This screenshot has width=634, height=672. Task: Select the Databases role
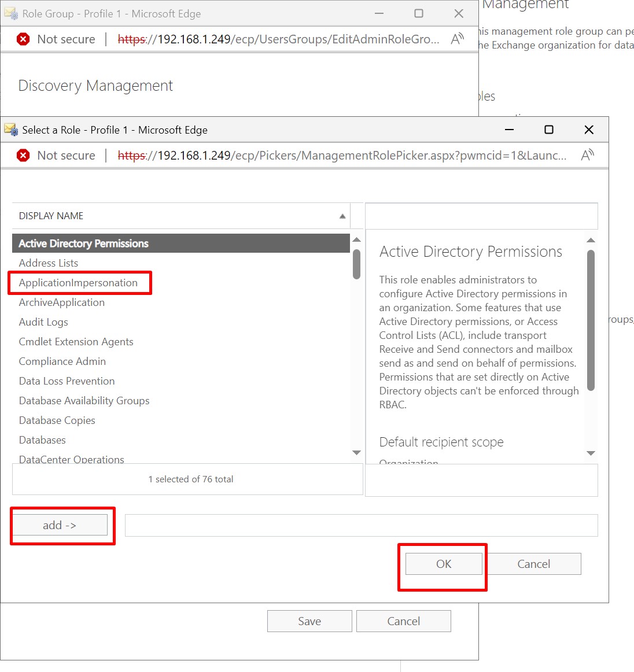tap(181, 440)
